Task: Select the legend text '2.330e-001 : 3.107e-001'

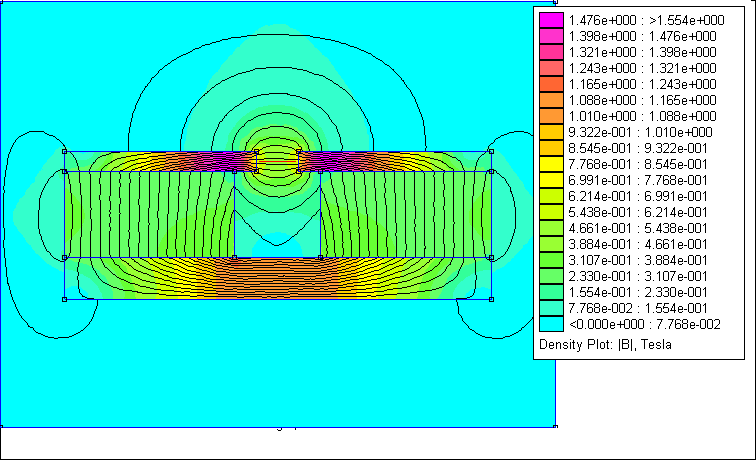Action: click(x=638, y=276)
